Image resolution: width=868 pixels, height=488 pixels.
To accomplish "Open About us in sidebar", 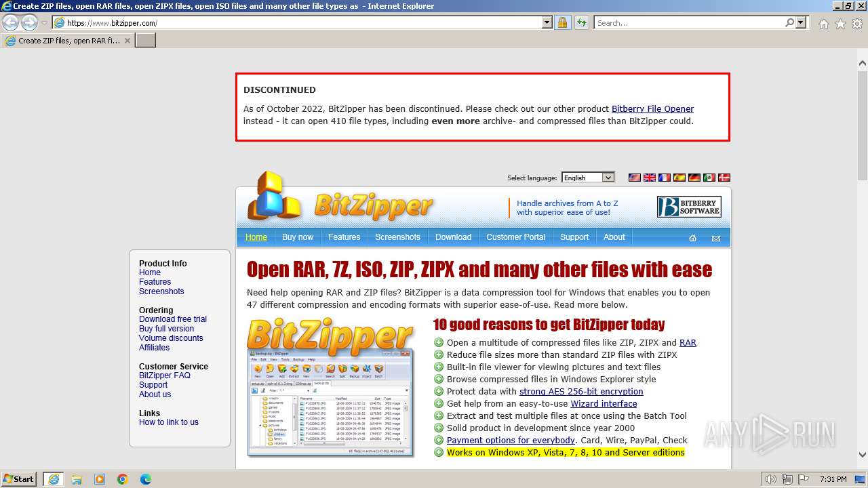I will point(155,394).
